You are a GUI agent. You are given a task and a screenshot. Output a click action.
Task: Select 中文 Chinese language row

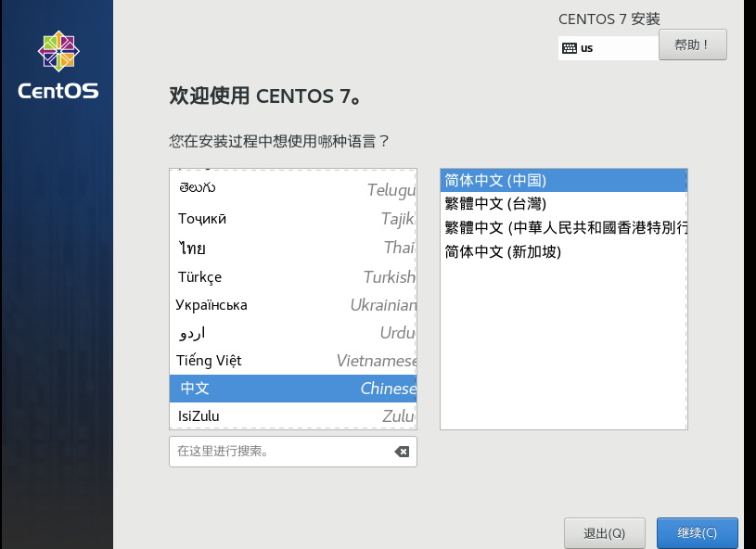(x=293, y=389)
